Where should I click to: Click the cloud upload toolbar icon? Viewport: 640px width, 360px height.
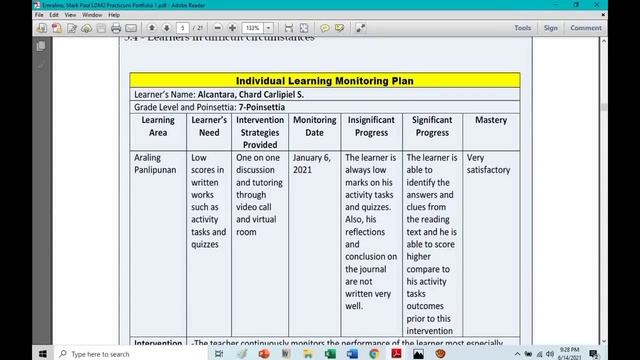(x=87, y=28)
